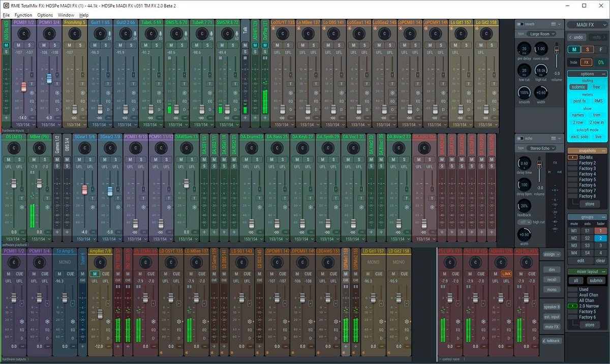Enable CUE on AmpRet 7/8 output
This screenshot has height=364, width=610.
pos(106,274)
